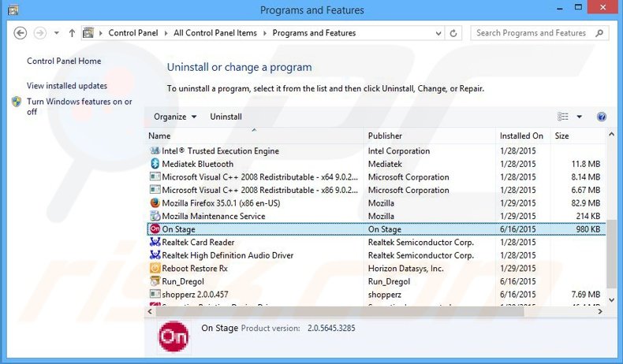Screen dimensions: 623x364
Task: Click the Realtek High Definition Audio icon
Action: click(x=155, y=254)
